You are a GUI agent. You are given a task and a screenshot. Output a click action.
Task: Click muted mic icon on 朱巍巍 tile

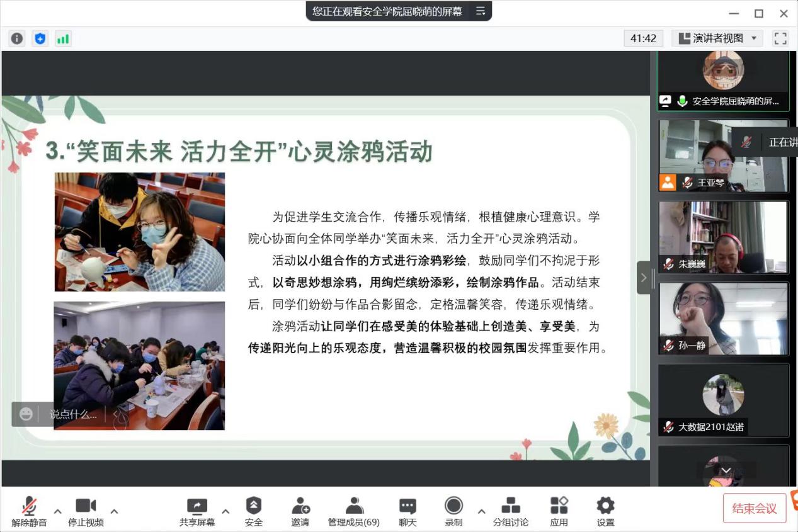coord(668,264)
